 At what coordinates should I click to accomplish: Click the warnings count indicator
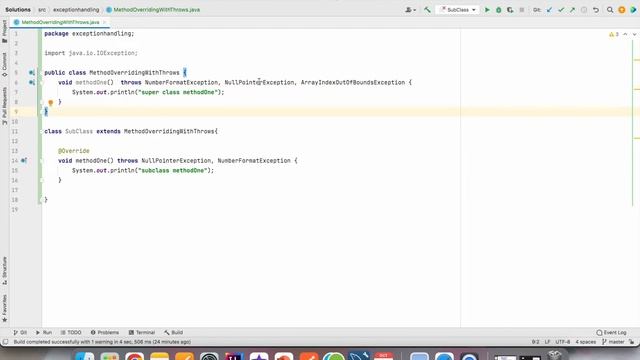coord(614,34)
